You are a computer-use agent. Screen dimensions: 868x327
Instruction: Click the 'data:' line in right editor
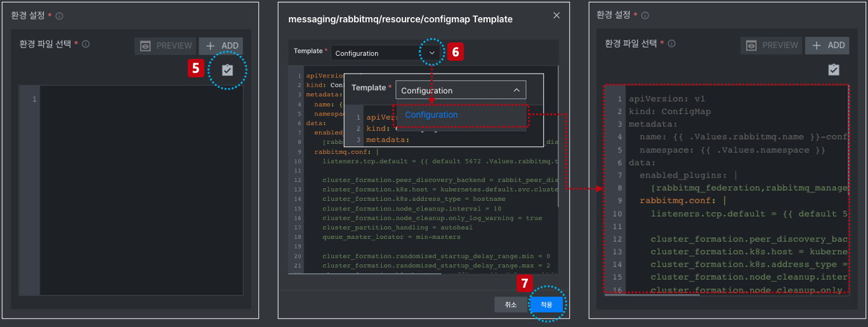pyautogui.click(x=642, y=163)
